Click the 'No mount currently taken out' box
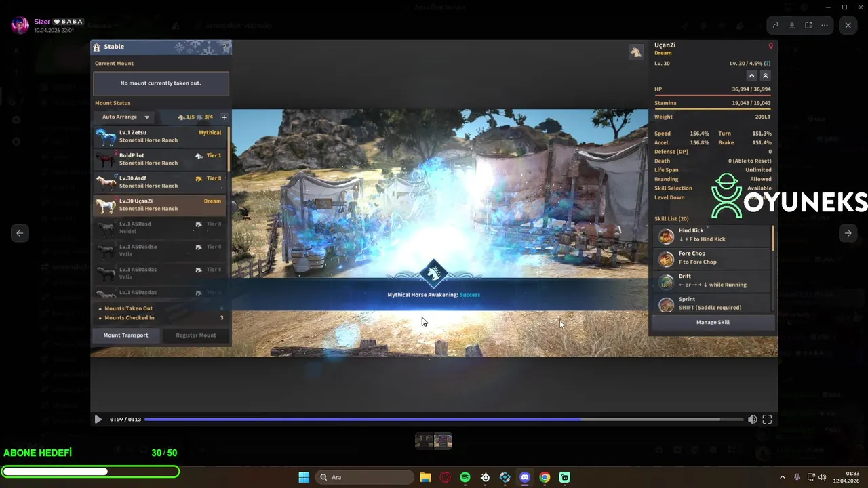Screen dimensions: 868x488 [x=161, y=83]
